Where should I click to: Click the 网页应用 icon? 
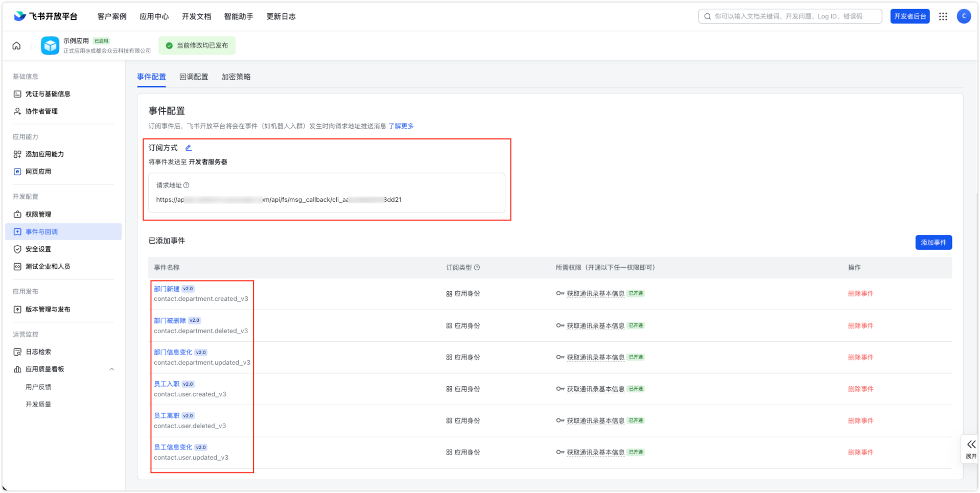[17, 172]
